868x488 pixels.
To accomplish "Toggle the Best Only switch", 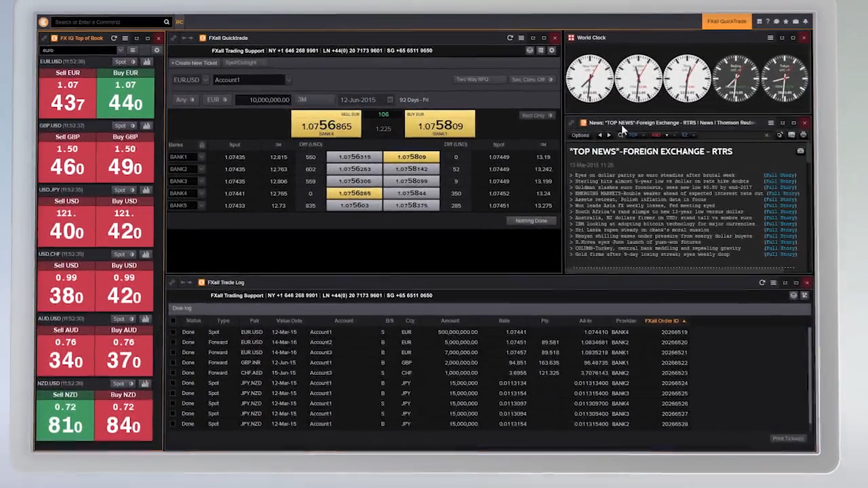I will click(x=536, y=115).
